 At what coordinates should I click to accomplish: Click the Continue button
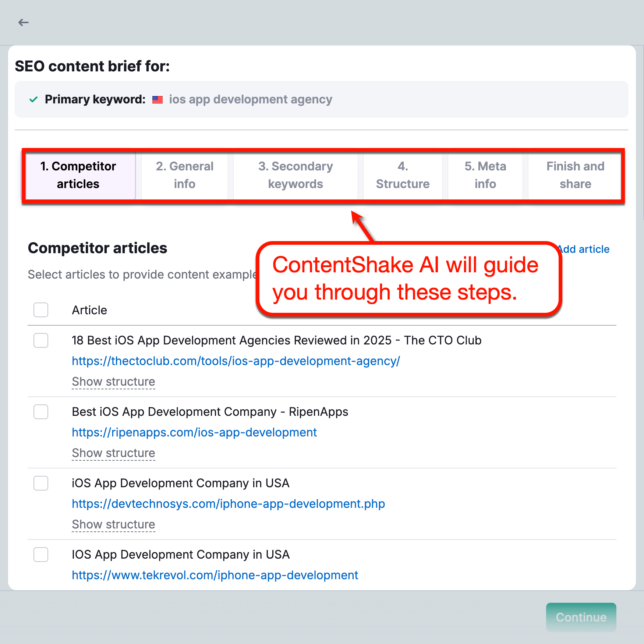point(581,618)
